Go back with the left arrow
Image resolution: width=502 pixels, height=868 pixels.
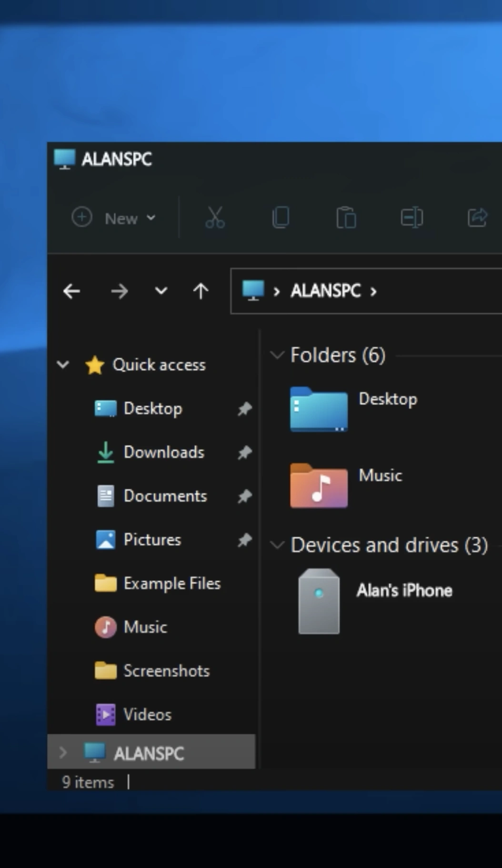pyautogui.click(x=71, y=291)
